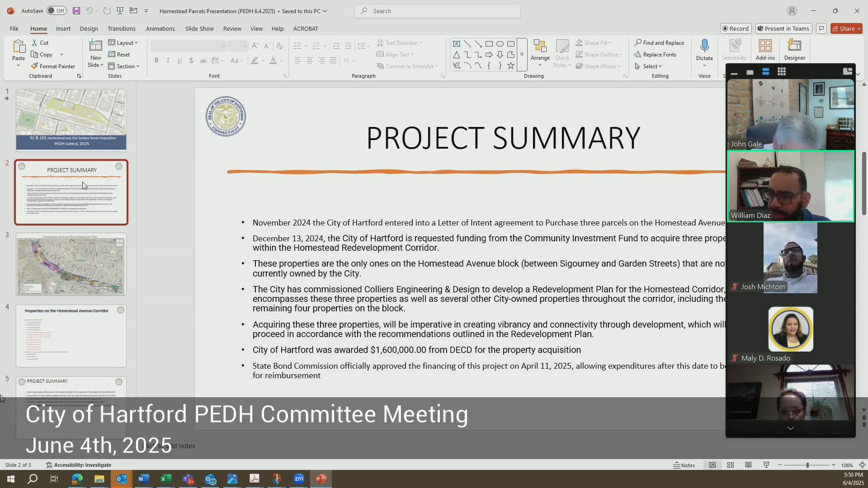Click Find and Replace
The height and width of the screenshot is (488, 868).
(x=660, y=42)
